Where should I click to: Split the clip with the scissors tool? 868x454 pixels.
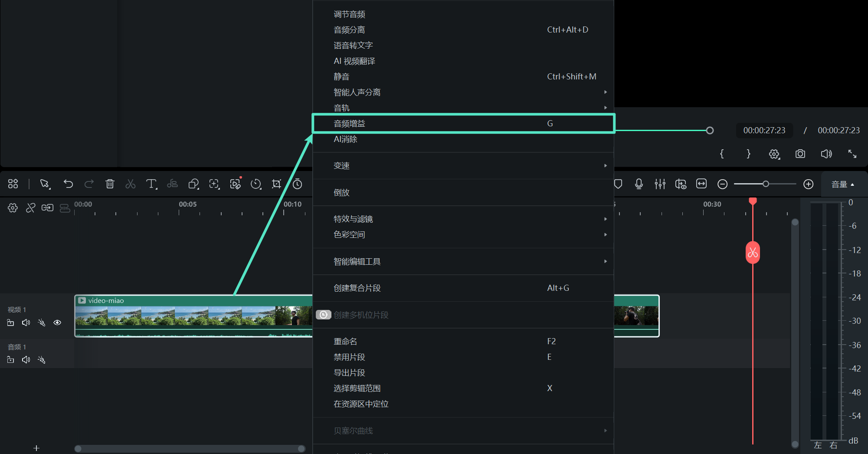[130, 184]
